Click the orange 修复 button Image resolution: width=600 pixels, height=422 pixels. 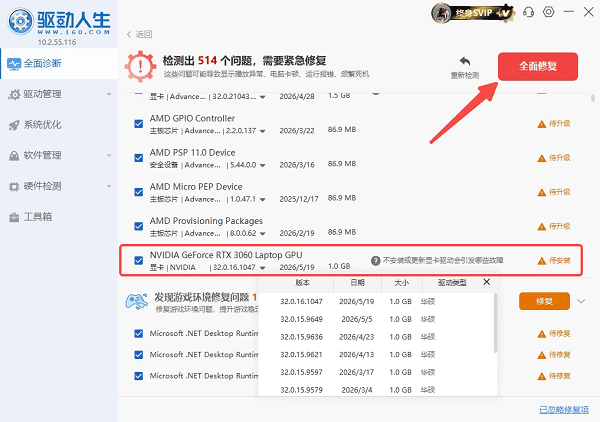(x=544, y=301)
